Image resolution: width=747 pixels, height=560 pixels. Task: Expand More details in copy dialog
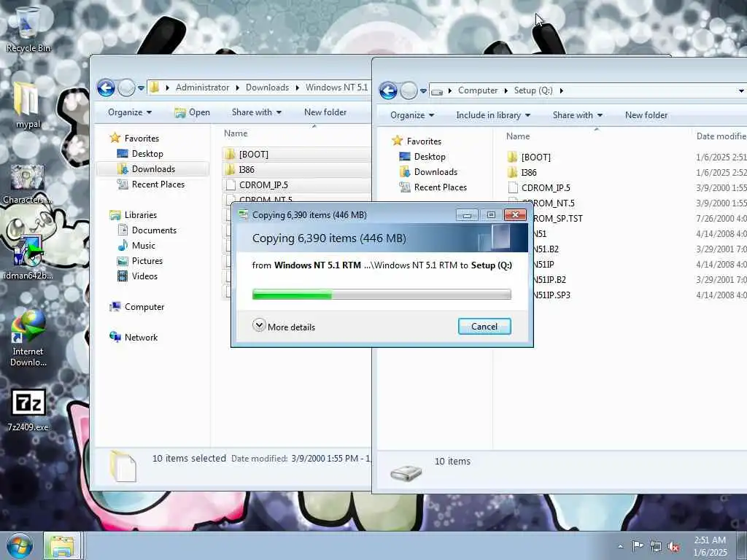click(x=284, y=327)
